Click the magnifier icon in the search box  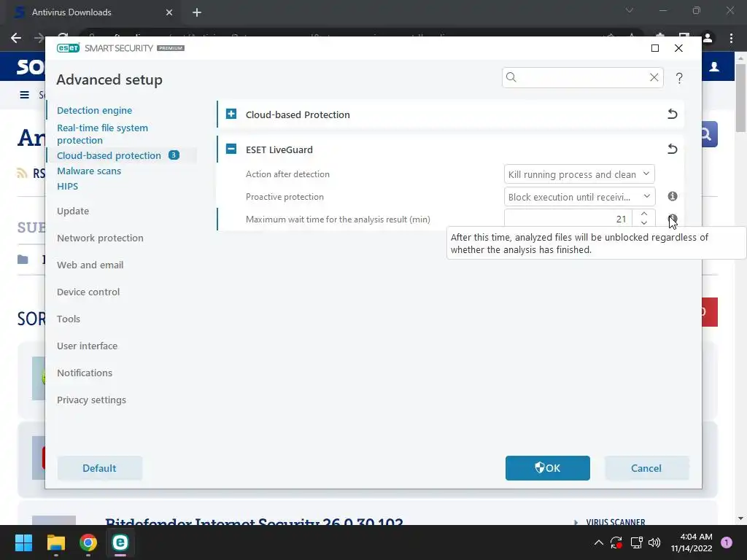pyautogui.click(x=511, y=77)
